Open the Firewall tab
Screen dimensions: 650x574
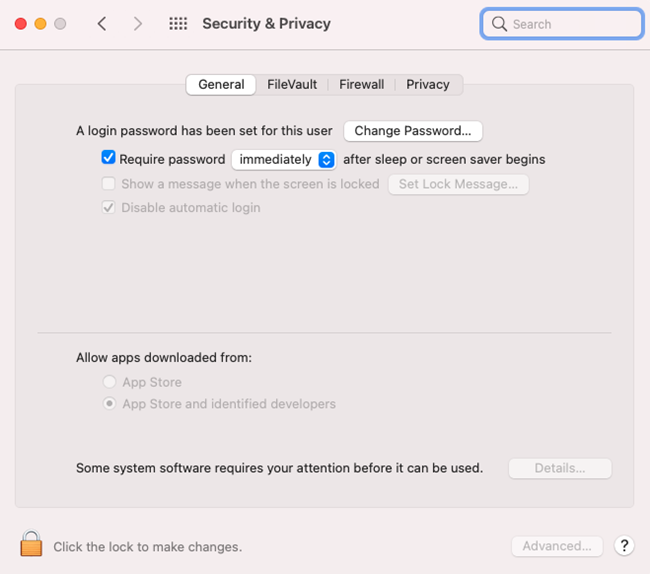pyautogui.click(x=361, y=85)
